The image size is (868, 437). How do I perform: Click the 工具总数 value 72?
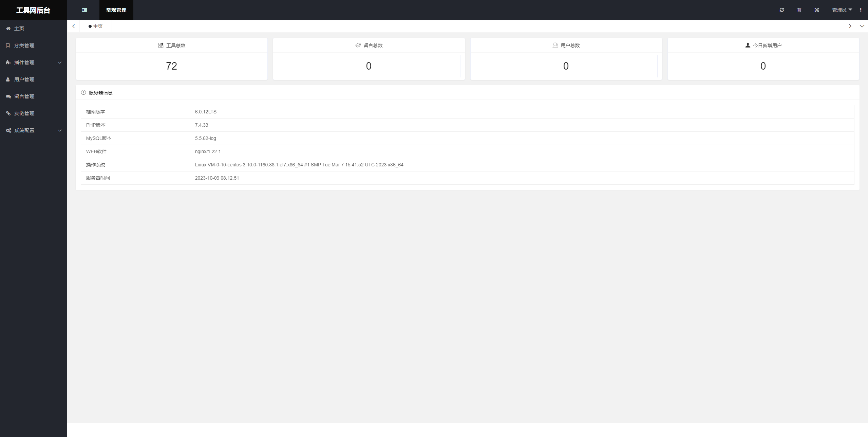pyautogui.click(x=171, y=66)
